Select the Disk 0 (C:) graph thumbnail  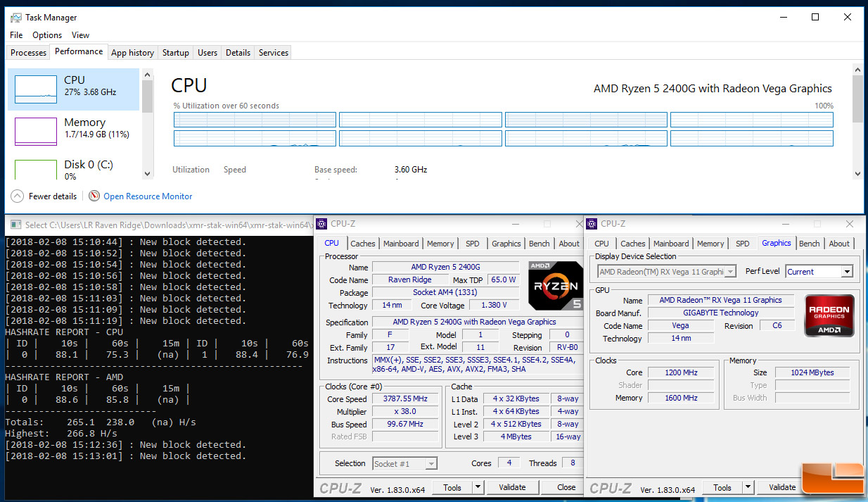(36, 170)
